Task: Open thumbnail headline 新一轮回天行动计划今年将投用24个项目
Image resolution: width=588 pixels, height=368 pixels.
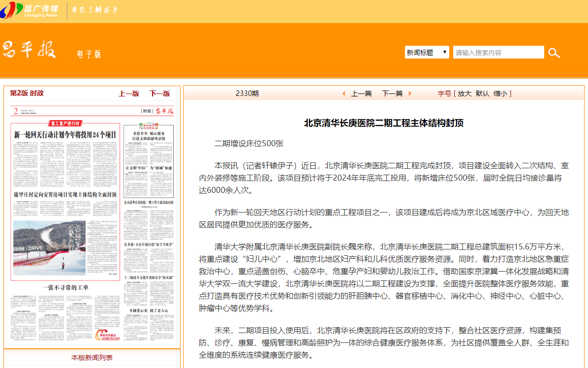Action: [65, 135]
